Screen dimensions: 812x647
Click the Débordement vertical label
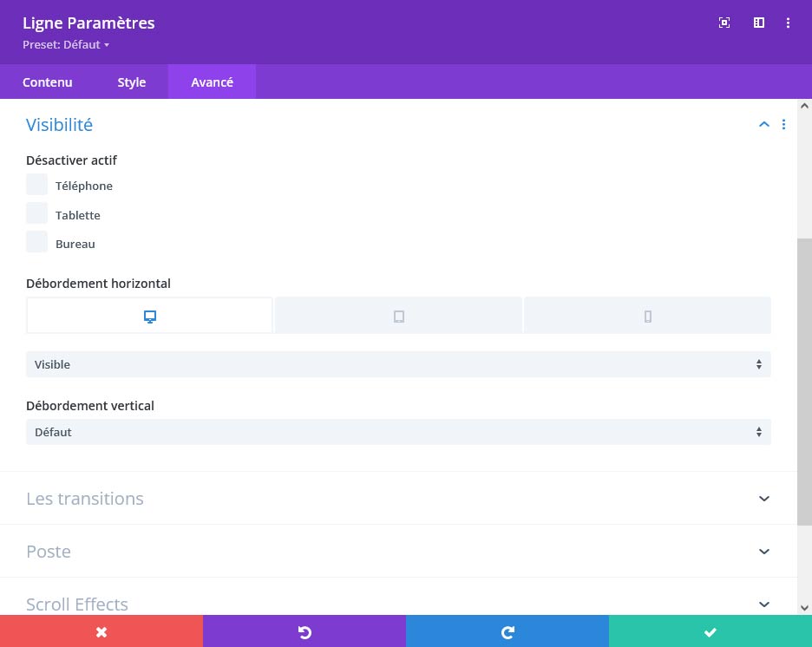tap(90, 406)
